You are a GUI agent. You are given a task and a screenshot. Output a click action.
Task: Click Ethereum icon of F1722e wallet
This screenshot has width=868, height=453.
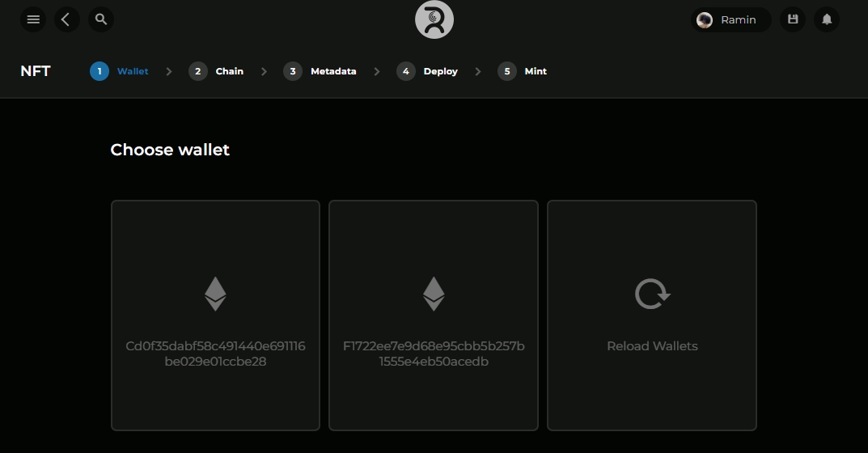pyautogui.click(x=434, y=294)
